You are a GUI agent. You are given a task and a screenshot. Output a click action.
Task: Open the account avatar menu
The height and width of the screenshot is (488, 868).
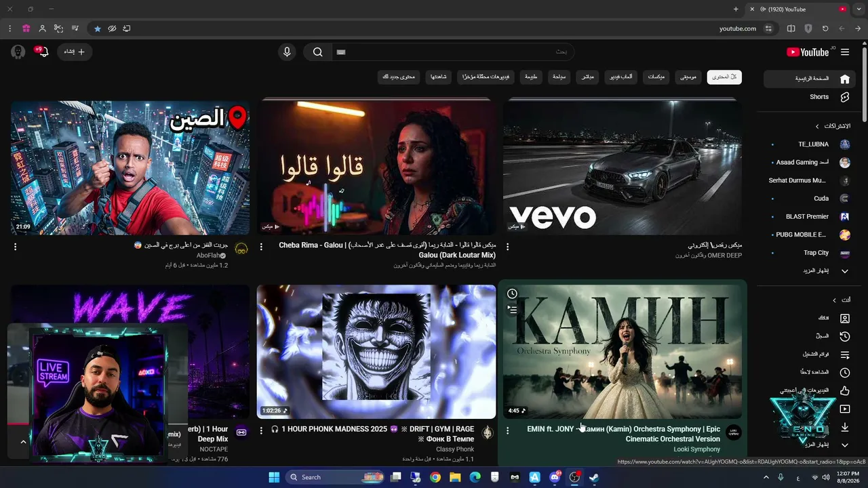click(x=18, y=52)
